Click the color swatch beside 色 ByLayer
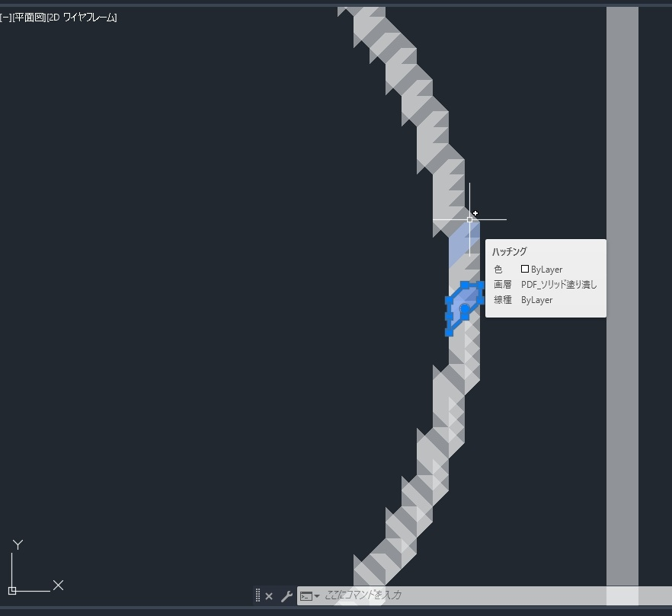This screenshot has height=616, width=672. click(524, 269)
